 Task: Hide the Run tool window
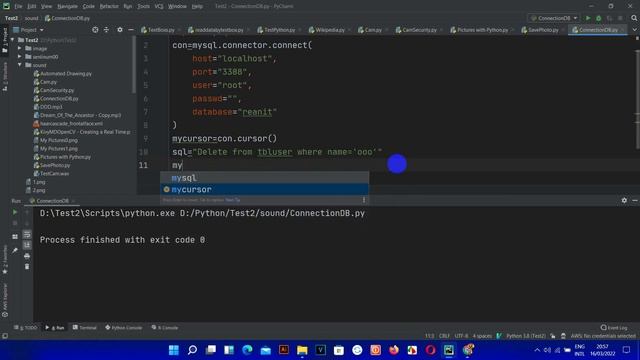[x=635, y=200]
